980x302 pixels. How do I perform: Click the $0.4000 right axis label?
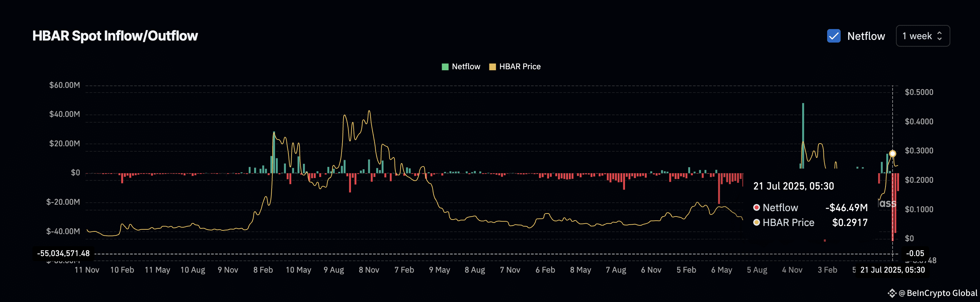tap(919, 122)
